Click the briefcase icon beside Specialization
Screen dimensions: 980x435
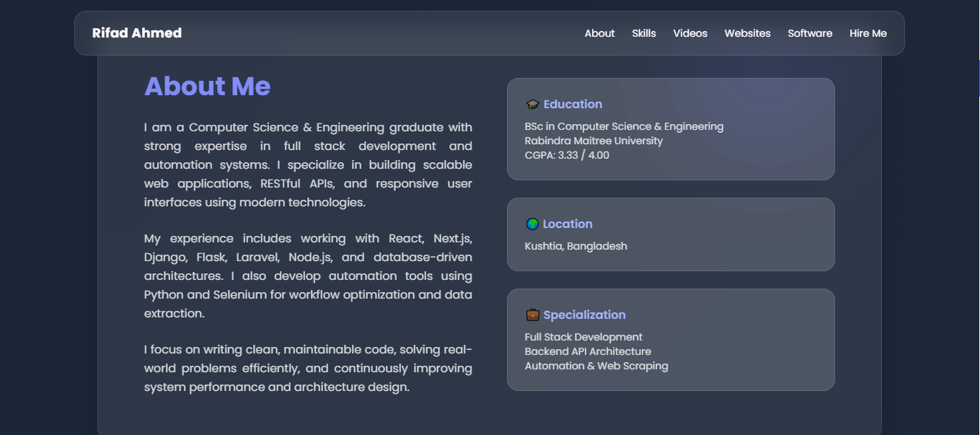click(532, 315)
